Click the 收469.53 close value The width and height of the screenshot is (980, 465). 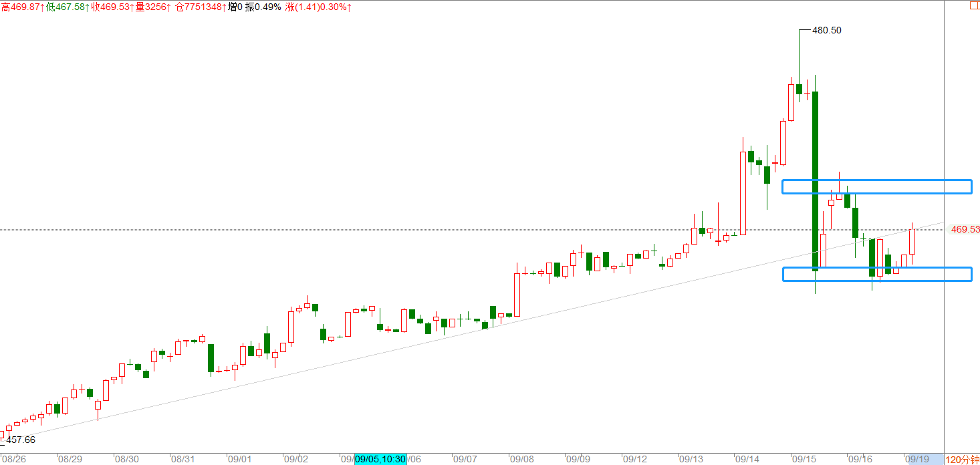tap(113, 7)
